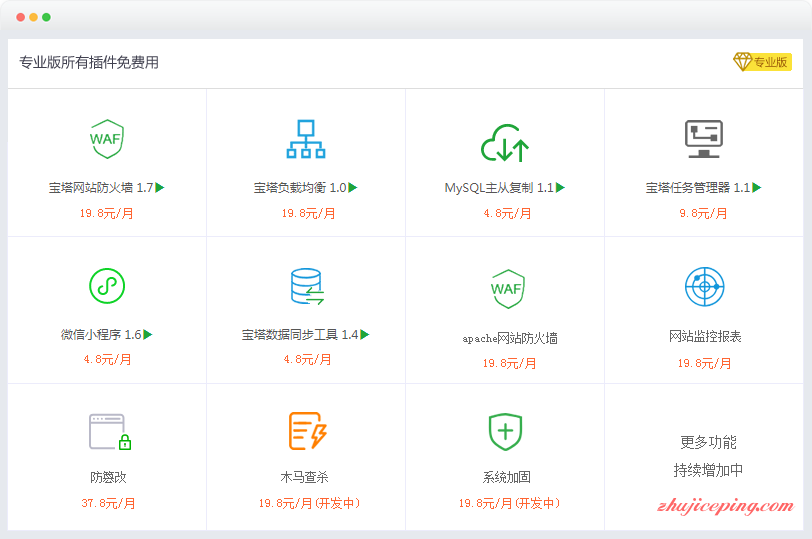Select the 木马查杀 plugin name
Screen dimensions: 812x539
click(304, 477)
